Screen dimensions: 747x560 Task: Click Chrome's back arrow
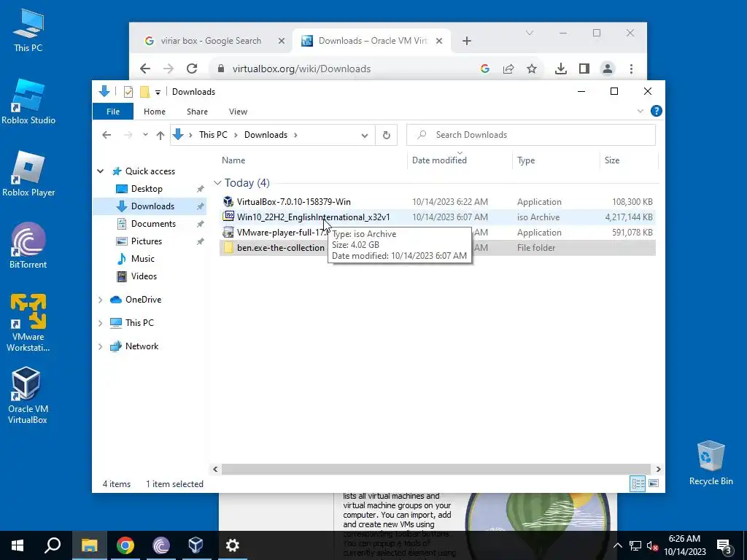pyautogui.click(x=145, y=69)
